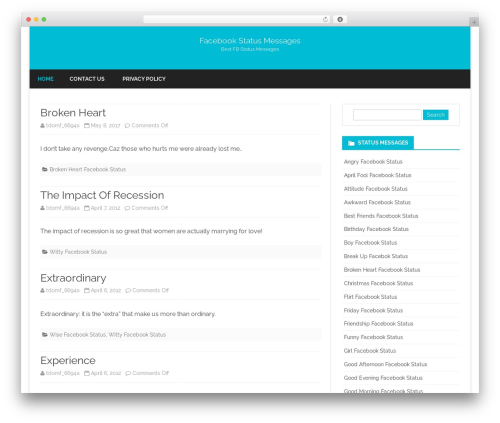The height and width of the screenshot is (423, 500).
Task: Click the Facebook Status Messages site title
Action: (x=250, y=41)
